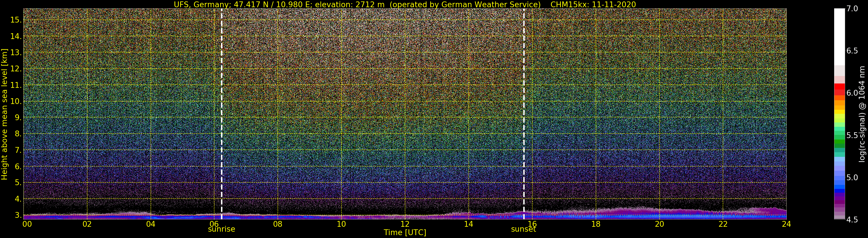
Task: Click the 10 km height tick label
Action: click(x=16, y=101)
